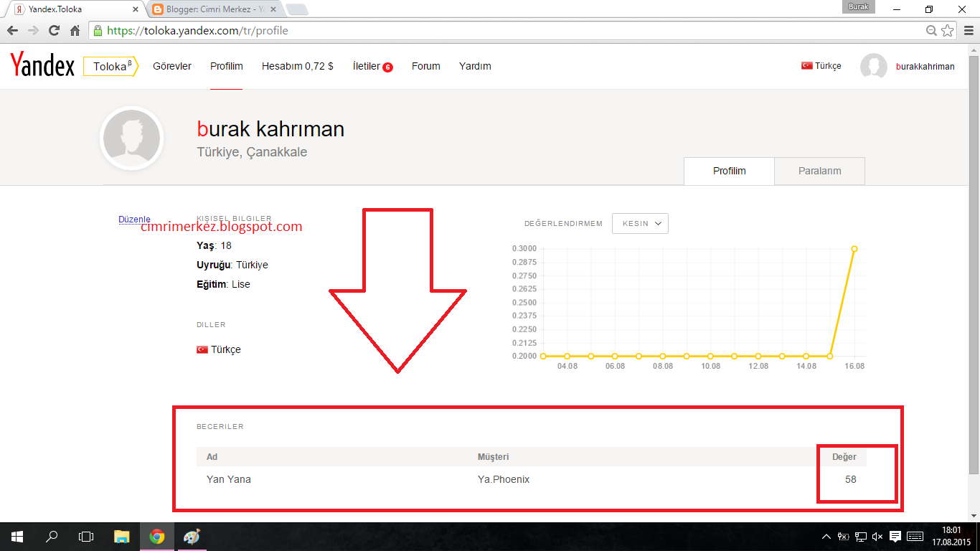Image resolution: width=980 pixels, height=551 pixels.
Task: Click the Türkçe language entry under Diller
Action: point(219,349)
